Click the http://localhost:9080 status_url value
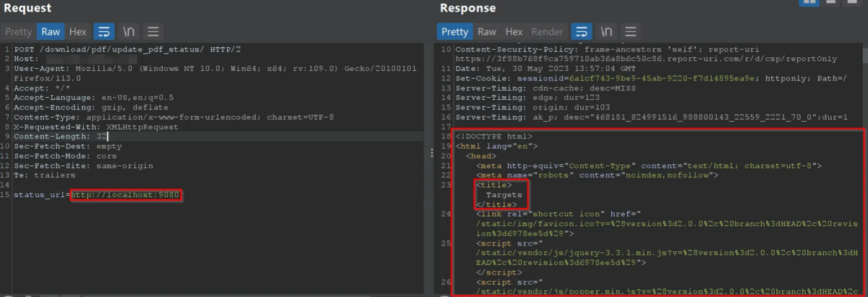Image resolution: width=868 pixels, height=297 pixels. 125,196
